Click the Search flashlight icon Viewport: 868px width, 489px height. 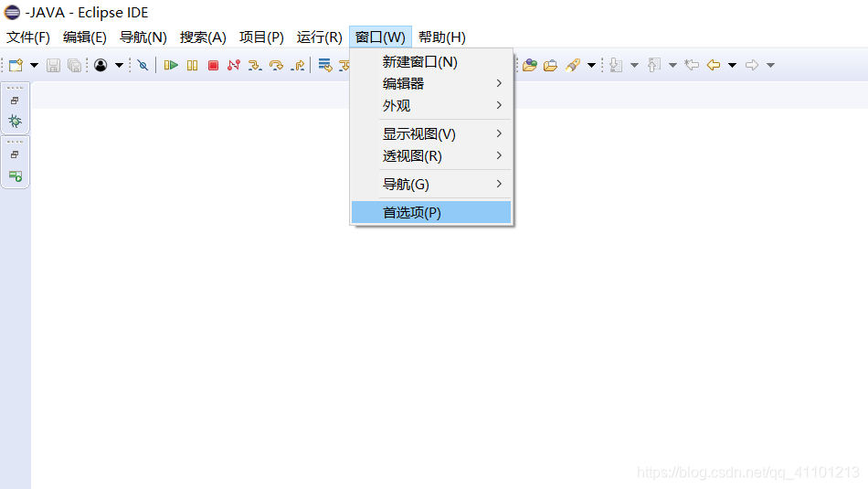[x=573, y=65]
